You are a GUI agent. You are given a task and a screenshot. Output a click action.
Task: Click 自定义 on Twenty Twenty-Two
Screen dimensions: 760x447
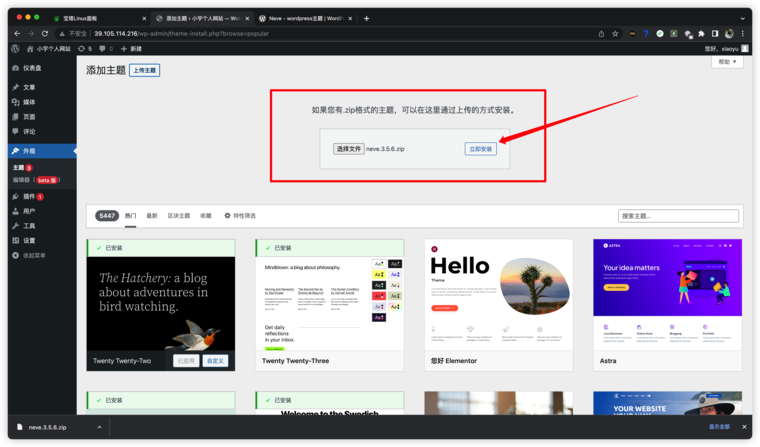click(x=215, y=361)
